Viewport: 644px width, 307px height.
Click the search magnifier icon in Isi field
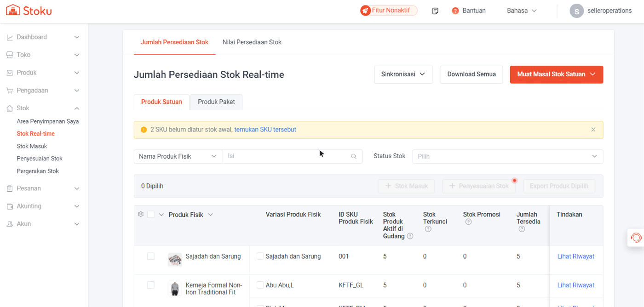pyautogui.click(x=353, y=156)
